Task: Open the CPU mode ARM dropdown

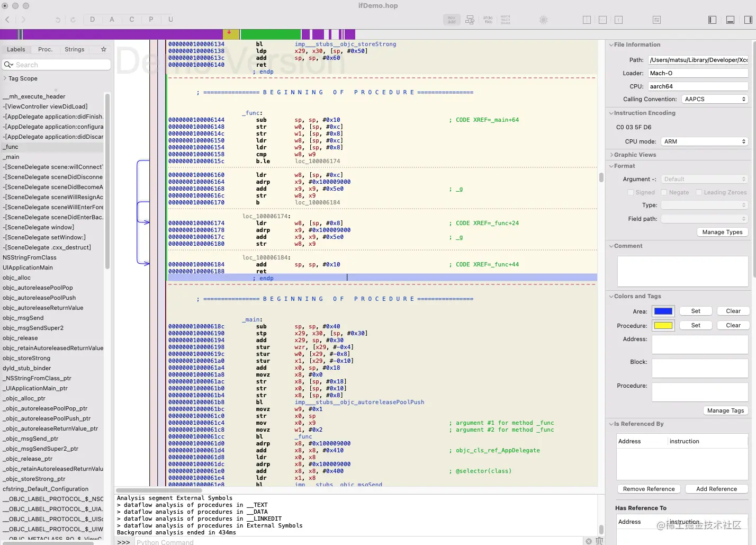Action: [x=704, y=141]
